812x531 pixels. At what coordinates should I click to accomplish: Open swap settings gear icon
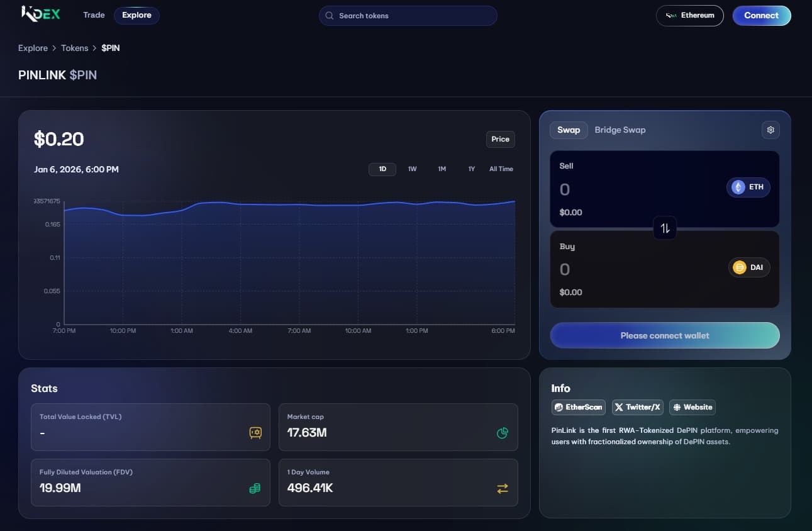[770, 130]
